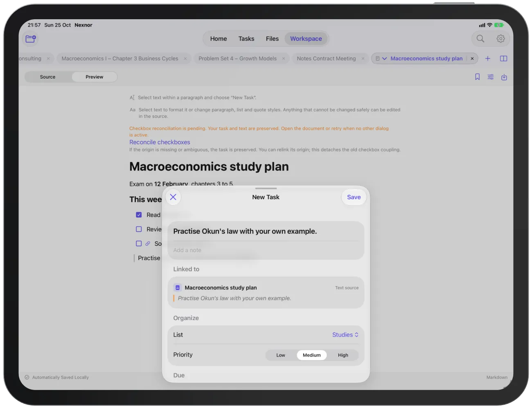Set priority to Low
The image size is (532, 408).
click(281, 355)
